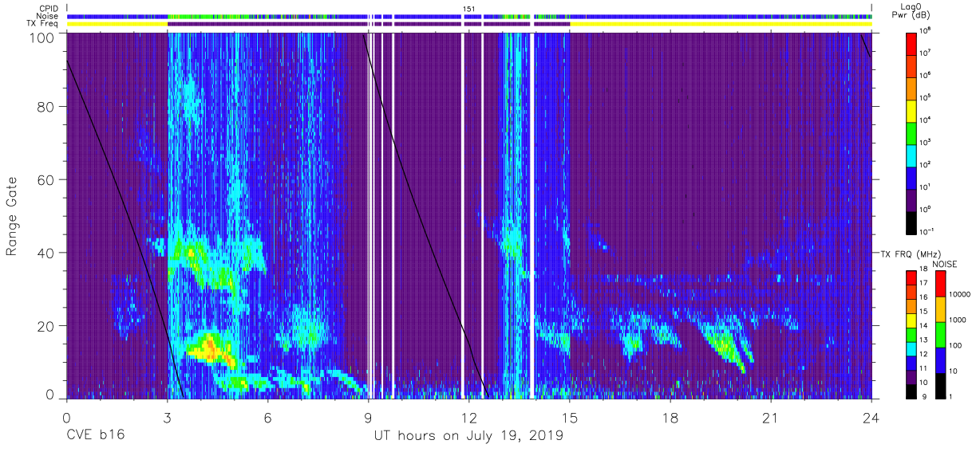Click the 'UT hours on July 19, 2019' axis title
Viewport: 980px width, 452px height.
[469, 436]
